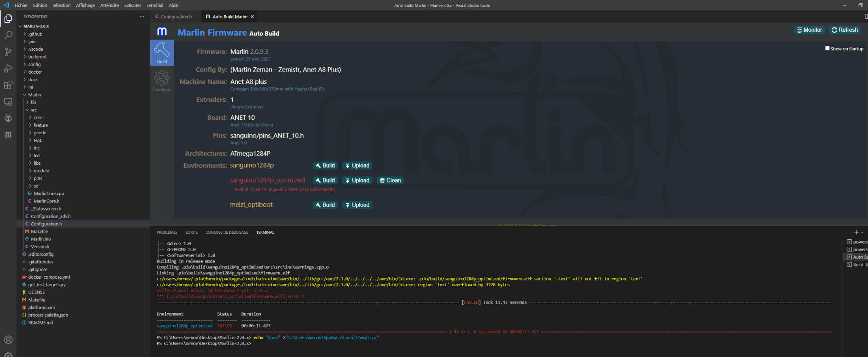Open the Remote Explorer view
The height and width of the screenshot is (357, 868).
coord(8,102)
